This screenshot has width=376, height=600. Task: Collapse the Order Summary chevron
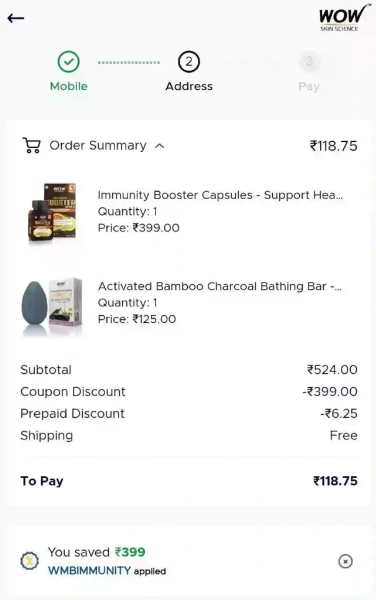(x=160, y=146)
